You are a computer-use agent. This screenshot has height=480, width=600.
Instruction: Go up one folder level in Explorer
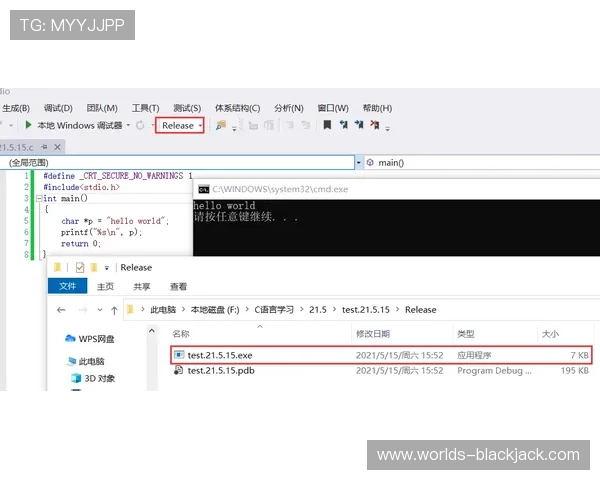(x=114, y=310)
